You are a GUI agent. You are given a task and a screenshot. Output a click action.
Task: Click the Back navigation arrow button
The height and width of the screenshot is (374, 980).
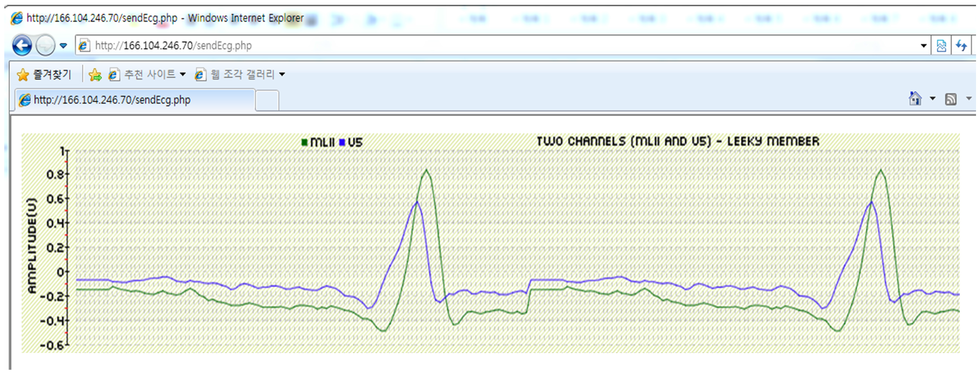click(x=22, y=46)
